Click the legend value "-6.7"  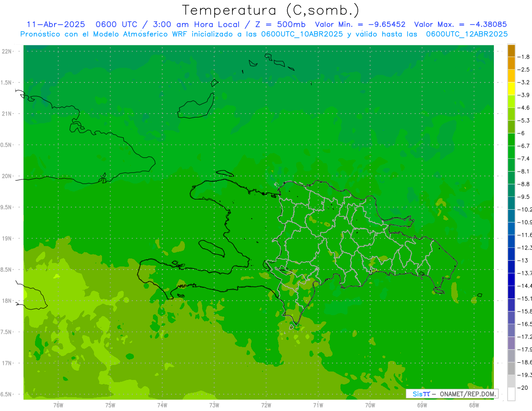point(523,146)
